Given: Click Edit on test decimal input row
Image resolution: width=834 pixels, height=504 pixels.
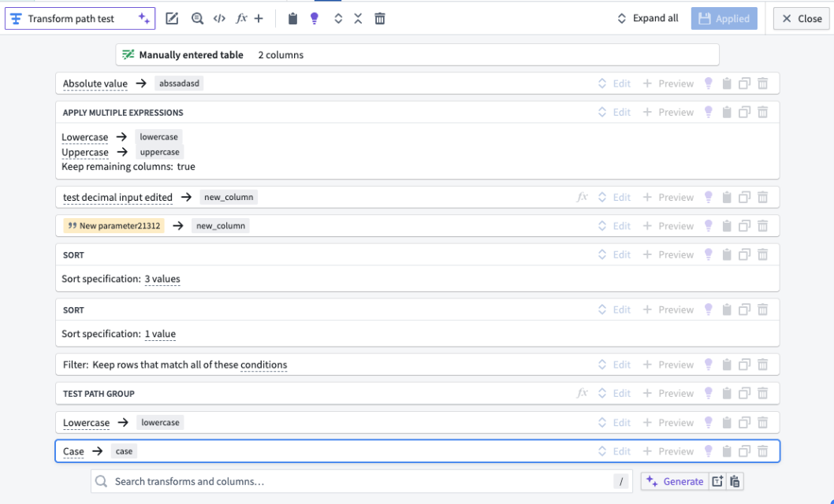Looking at the screenshot, I should pyautogui.click(x=621, y=198).
